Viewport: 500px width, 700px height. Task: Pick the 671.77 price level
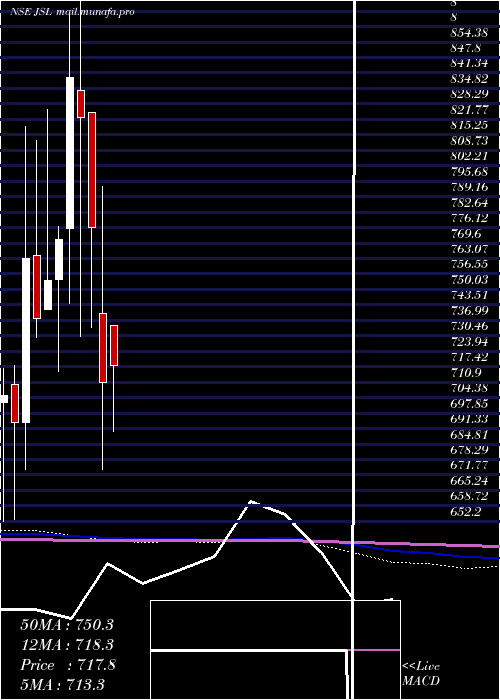coord(469,466)
